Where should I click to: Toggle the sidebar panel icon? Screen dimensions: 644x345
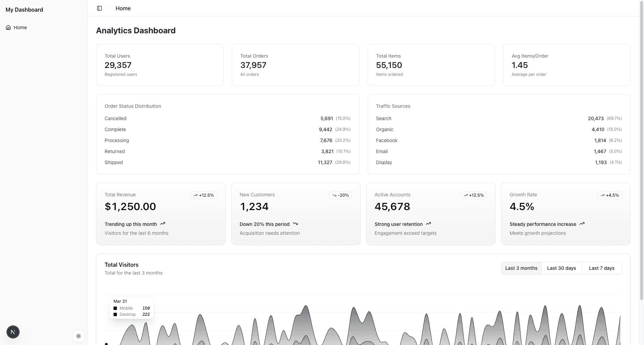(99, 8)
